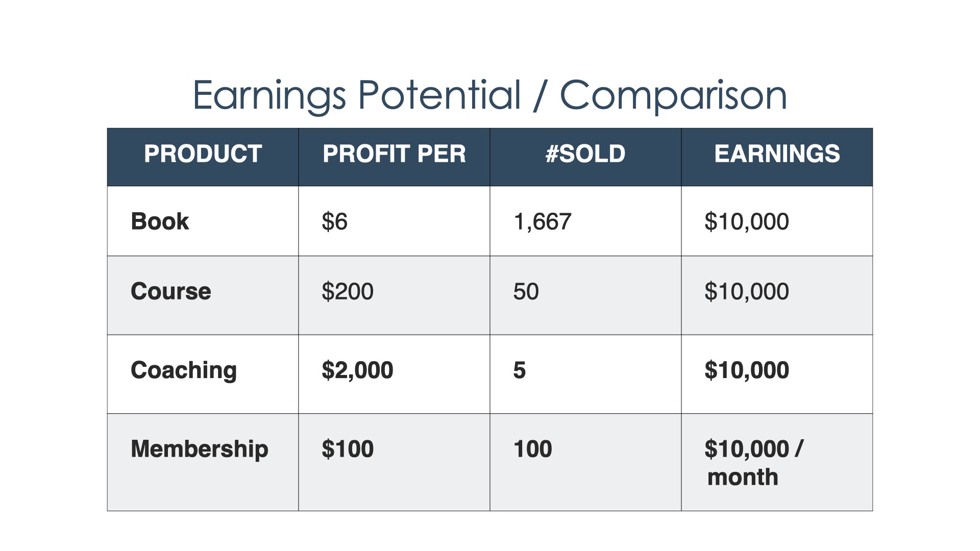Click the #SOLD column header
This screenshot has width=980, height=551.
click(x=585, y=157)
